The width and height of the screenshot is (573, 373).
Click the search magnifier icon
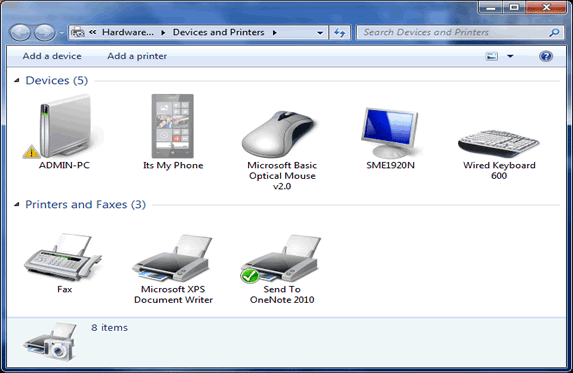coord(554,33)
